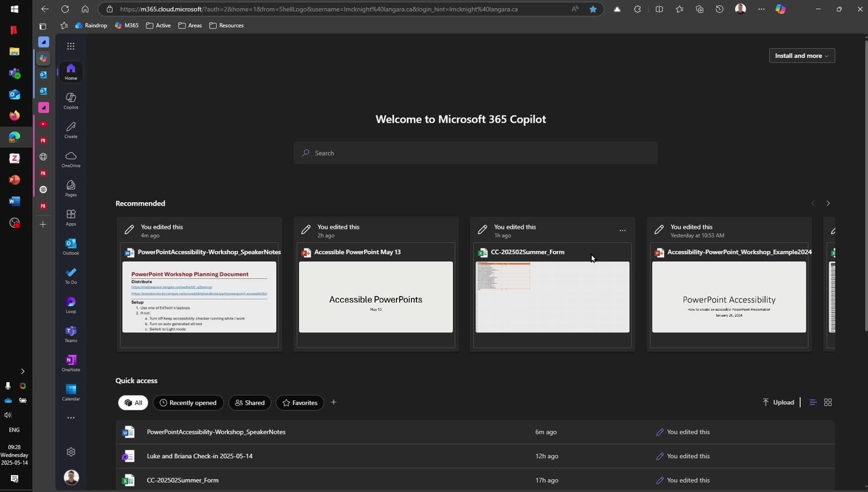Switch Quick access to grid view
The width and height of the screenshot is (868, 492).
(x=828, y=402)
